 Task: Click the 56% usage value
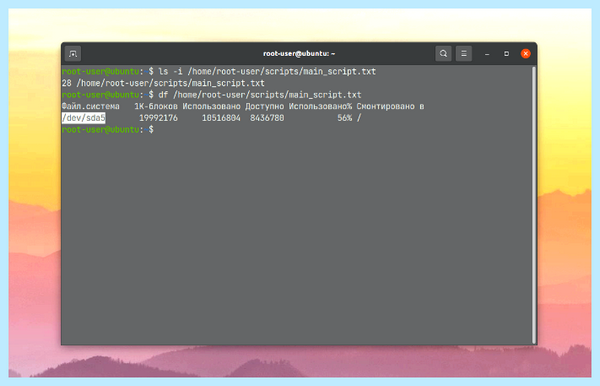coord(344,118)
